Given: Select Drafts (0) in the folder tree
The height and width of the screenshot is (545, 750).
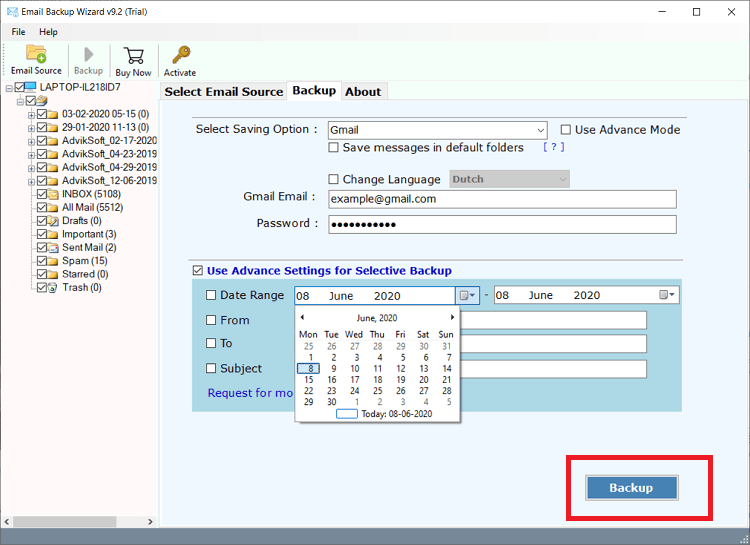Looking at the screenshot, I should click(x=82, y=221).
